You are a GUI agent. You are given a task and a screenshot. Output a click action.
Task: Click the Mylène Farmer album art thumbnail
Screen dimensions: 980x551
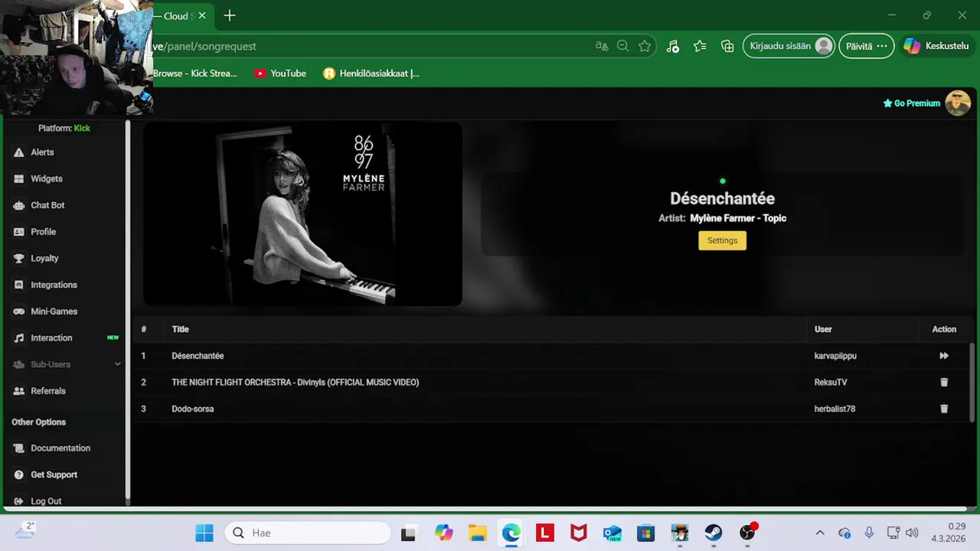(x=302, y=214)
